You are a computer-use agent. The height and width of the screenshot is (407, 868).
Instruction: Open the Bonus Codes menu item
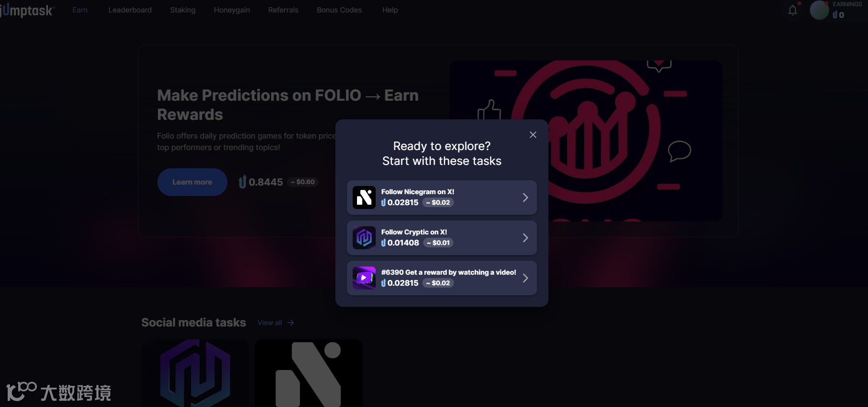tap(339, 10)
